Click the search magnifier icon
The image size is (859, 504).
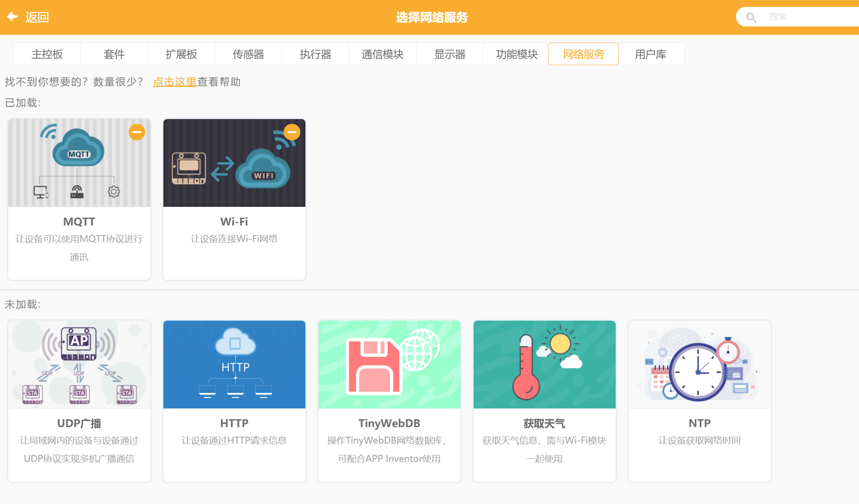(751, 17)
